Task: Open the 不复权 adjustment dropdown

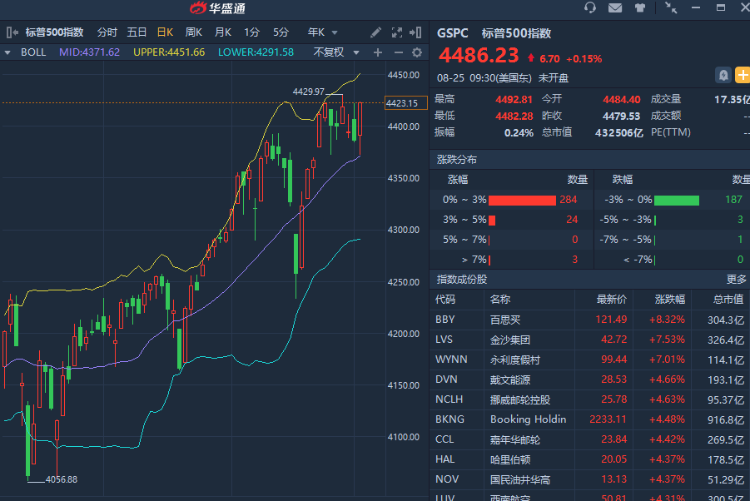Action: 333,52
